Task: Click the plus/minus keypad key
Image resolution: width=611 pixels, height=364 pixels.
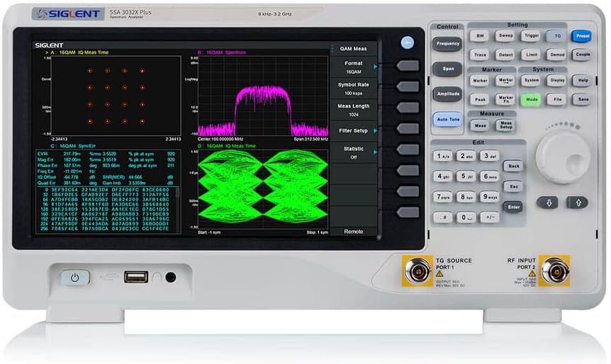Action: (x=489, y=217)
